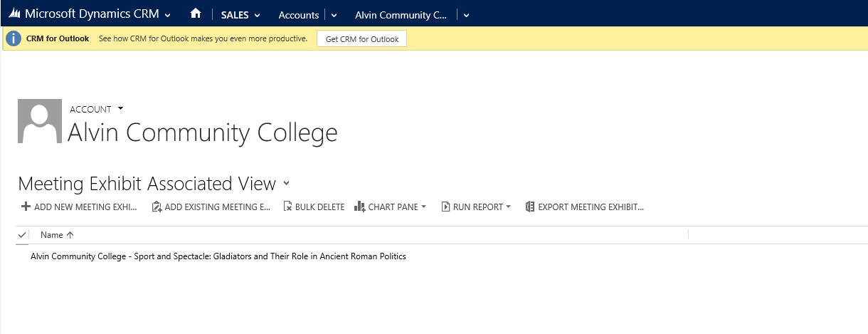The width and height of the screenshot is (868, 334).
Task: Expand the Meeting Exhibit Associated View selector
Action: [286, 182]
